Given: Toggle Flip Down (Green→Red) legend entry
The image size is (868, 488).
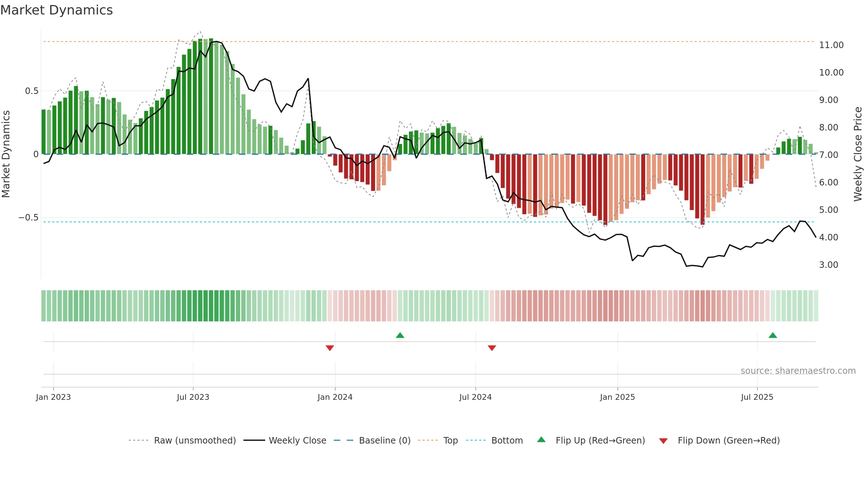Looking at the screenshot, I should [x=719, y=440].
